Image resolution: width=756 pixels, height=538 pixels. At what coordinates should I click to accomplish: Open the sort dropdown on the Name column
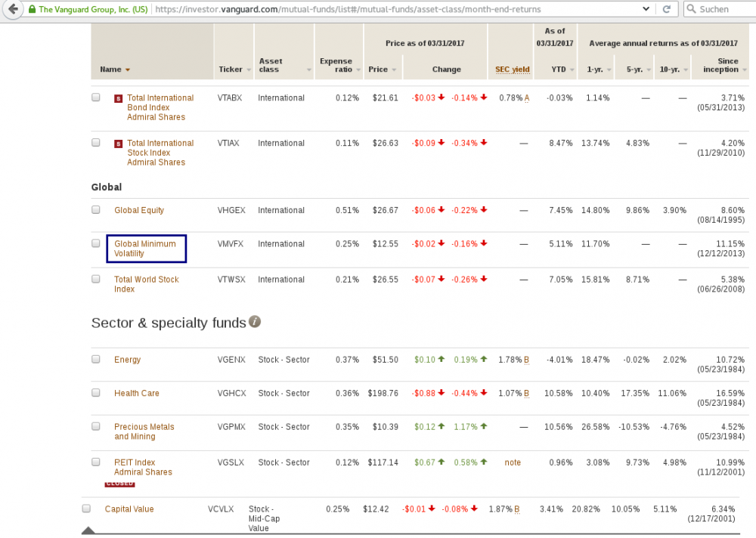click(126, 69)
